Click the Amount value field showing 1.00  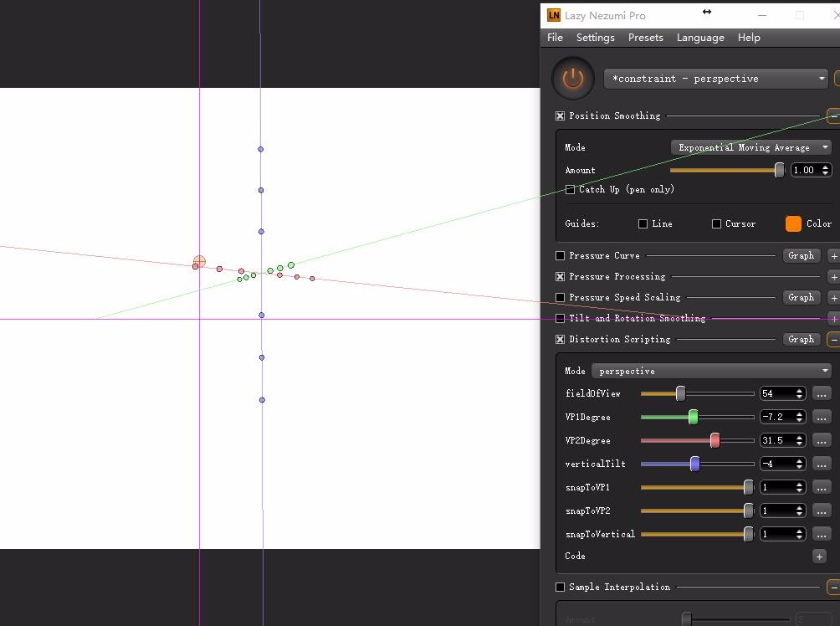coord(811,171)
